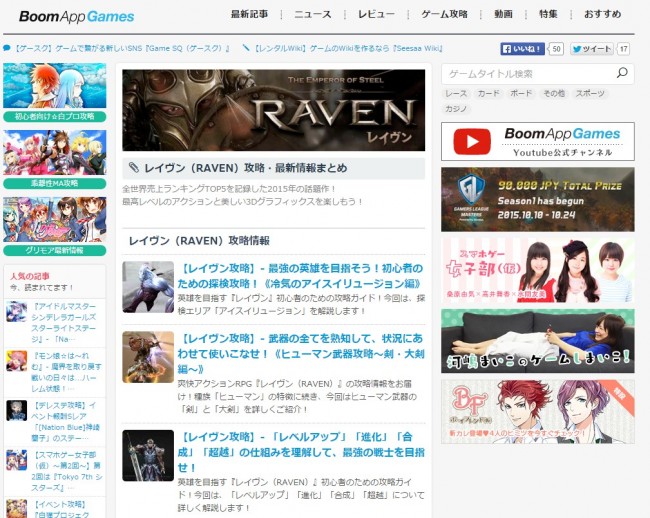
Task: Open the ヒューマン武器攻略～剣・大剣編 article title
Action: point(301,354)
